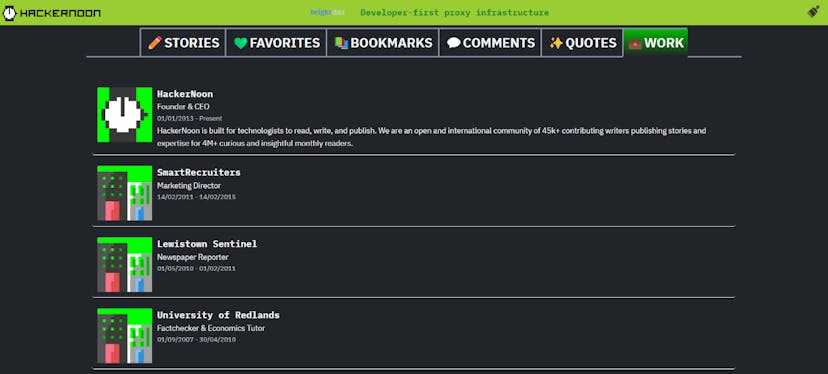828x374 pixels.
Task: Open the HackerNoon company name entry
Action: (x=185, y=94)
